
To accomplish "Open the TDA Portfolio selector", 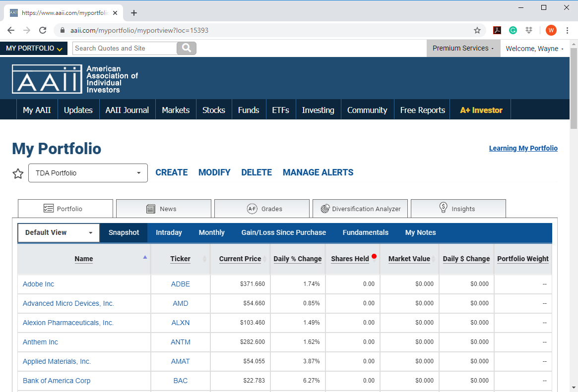I will coord(88,173).
